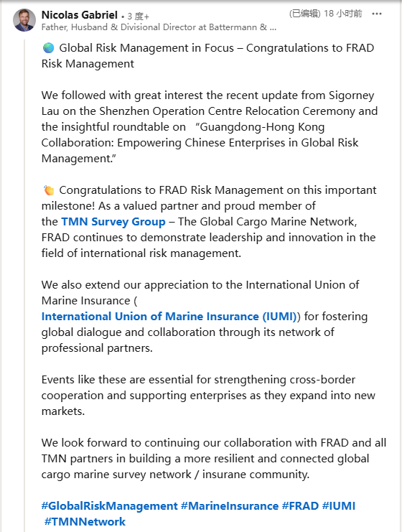Click the paragraph starting 'Events like these are essential'
The image size is (402, 532).
[208, 396]
